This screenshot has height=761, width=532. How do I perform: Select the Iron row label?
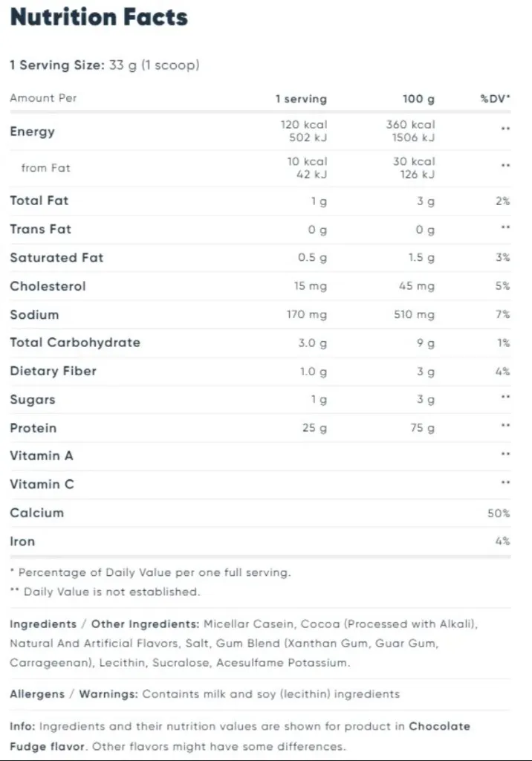point(22,541)
